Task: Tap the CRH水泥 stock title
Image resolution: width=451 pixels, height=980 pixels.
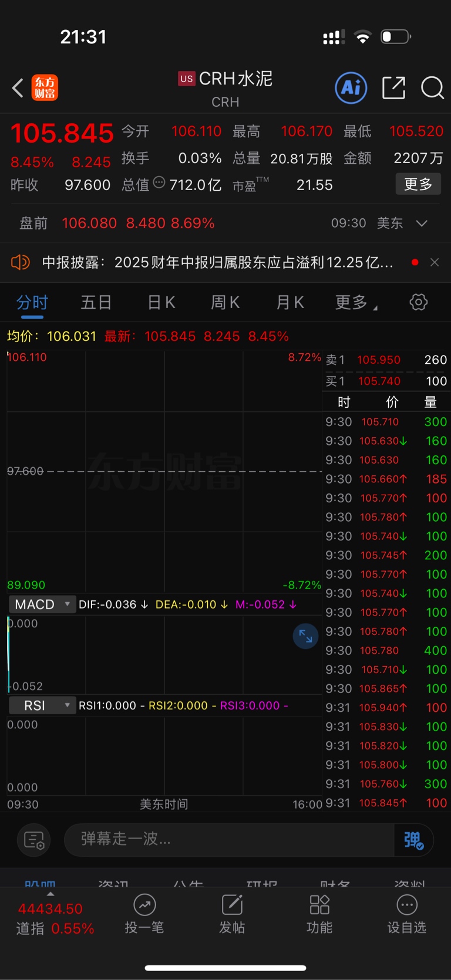Action: click(x=235, y=79)
